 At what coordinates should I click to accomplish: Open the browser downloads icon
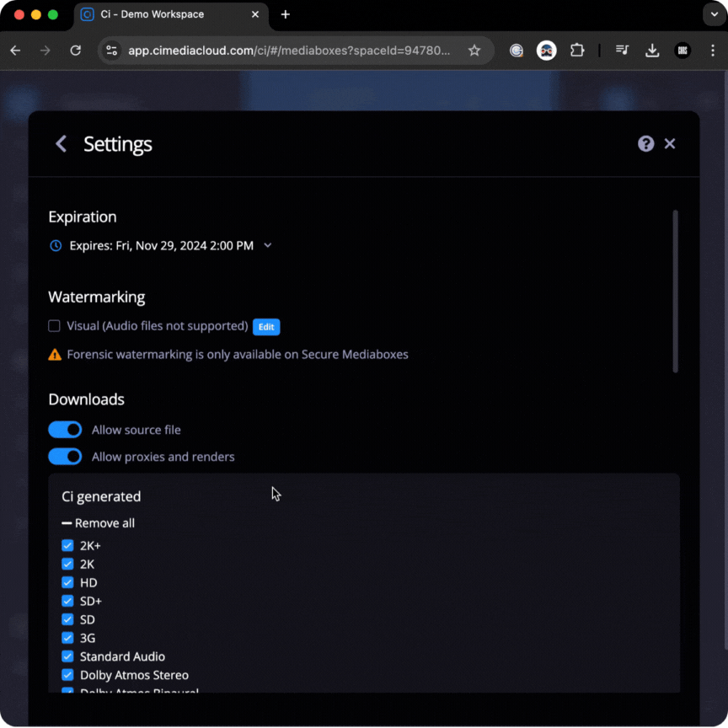click(x=652, y=51)
